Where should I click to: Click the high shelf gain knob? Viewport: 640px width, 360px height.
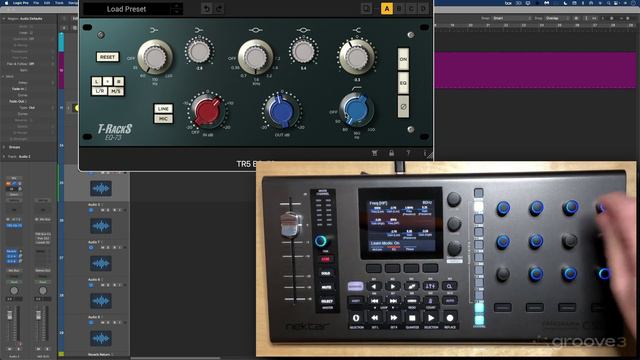click(x=357, y=58)
